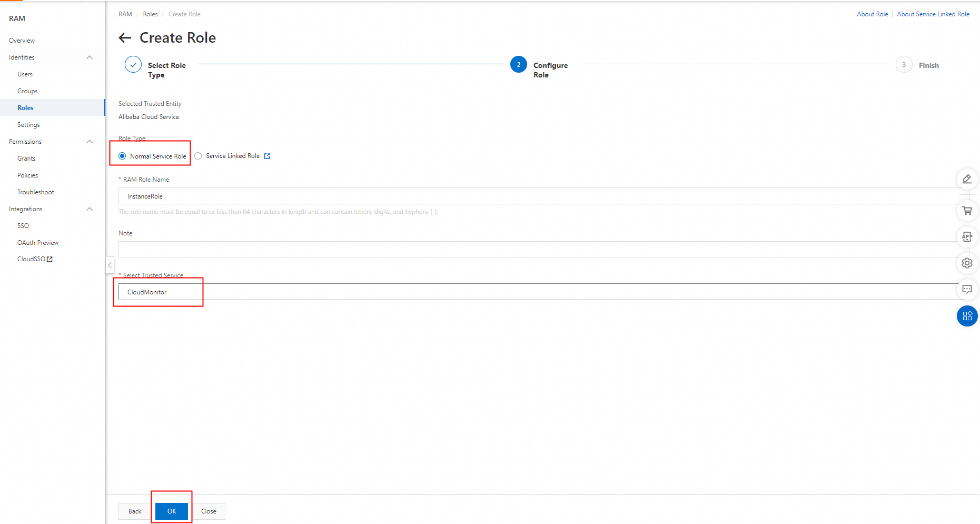This screenshot has height=524, width=980.
Task: Open Settings in the sidebar
Action: [28, 125]
